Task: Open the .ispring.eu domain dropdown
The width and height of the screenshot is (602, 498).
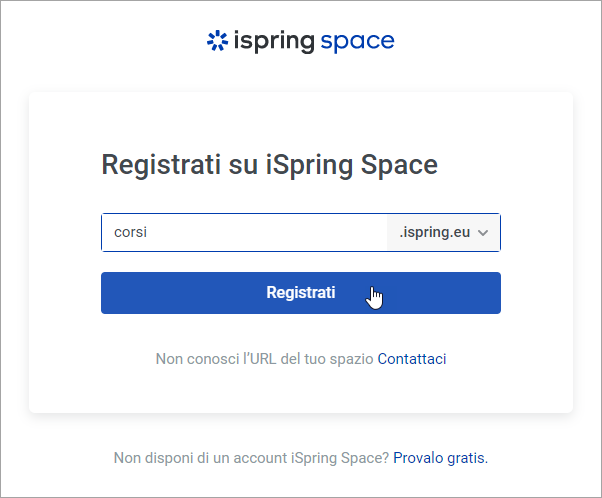Action: [x=444, y=233]
